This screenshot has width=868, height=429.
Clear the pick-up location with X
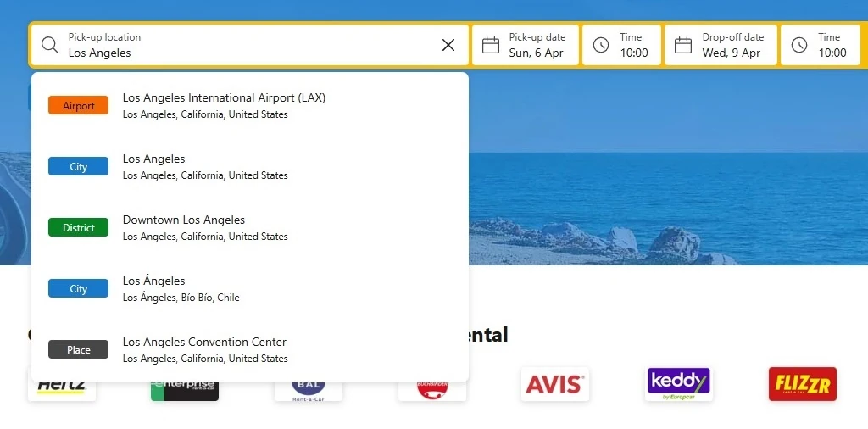(x=448, y=45)
